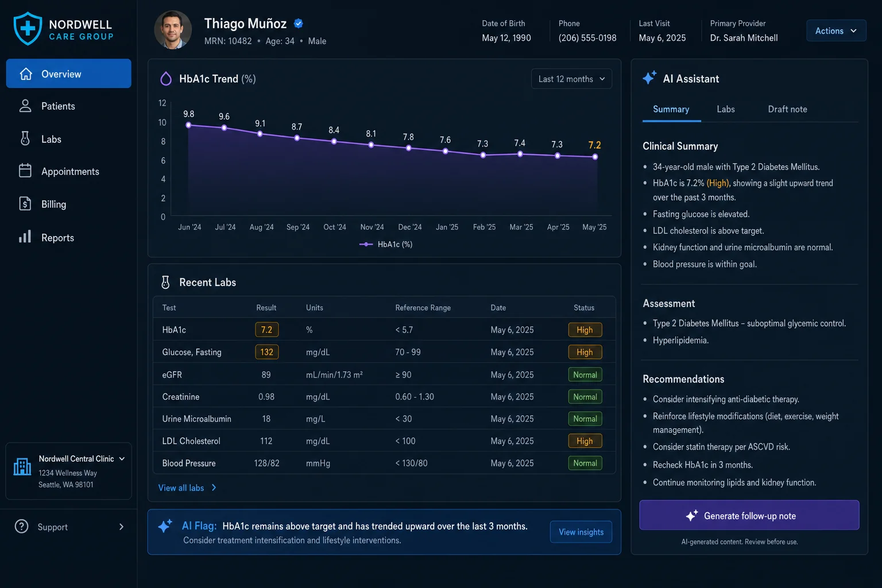The image size is (882, 588).
Task: Open the Actions dropdown
Action: [x=836, y=31]
